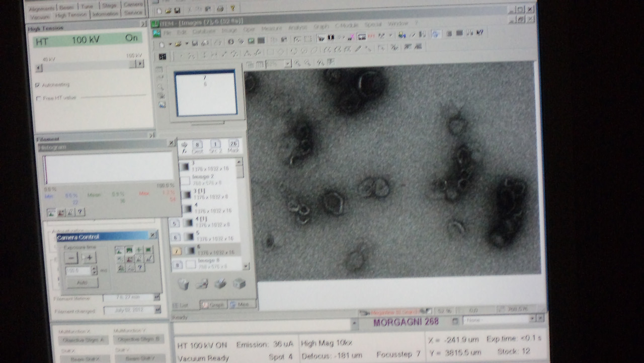This screenshot has height=363, width=644.
Task: Switch to the Vacuum tab
Action: pos(40,17)
